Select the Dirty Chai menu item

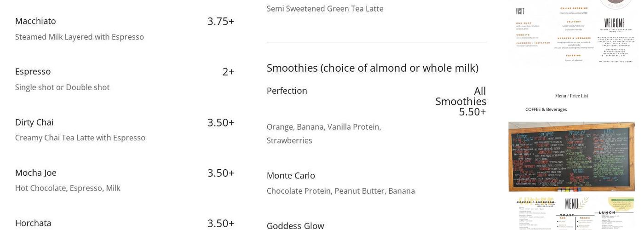34,122
